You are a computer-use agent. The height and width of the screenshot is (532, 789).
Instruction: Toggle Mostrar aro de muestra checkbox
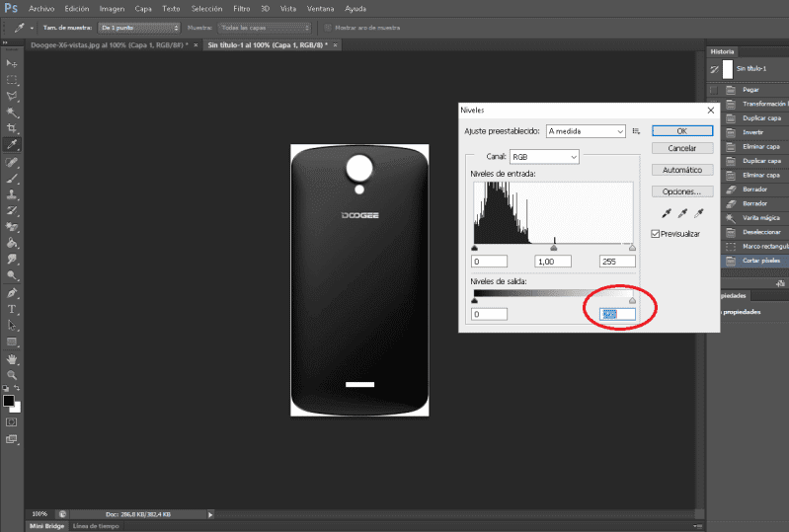(328, 28)
